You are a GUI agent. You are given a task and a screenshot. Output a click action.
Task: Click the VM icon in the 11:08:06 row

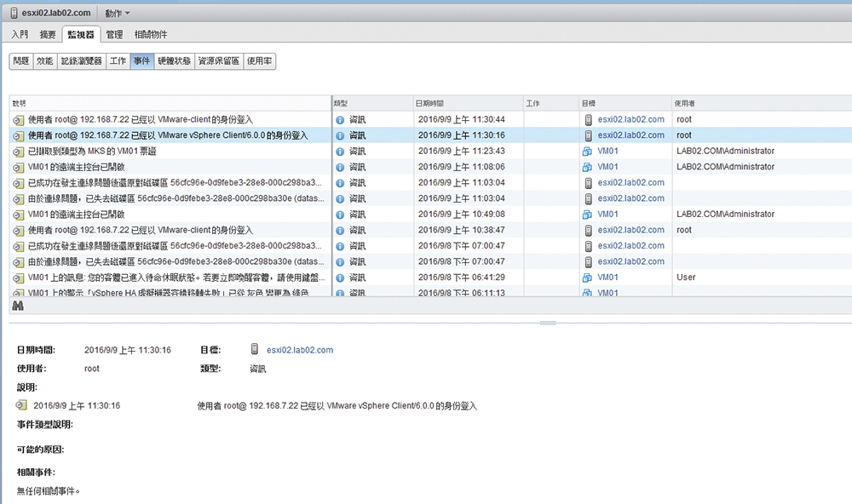[x=587, y=167]
